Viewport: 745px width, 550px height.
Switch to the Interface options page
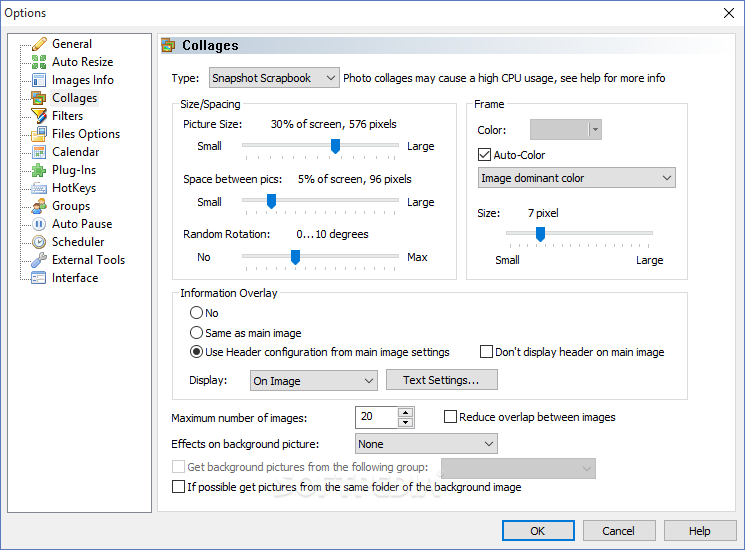point(75,278)
